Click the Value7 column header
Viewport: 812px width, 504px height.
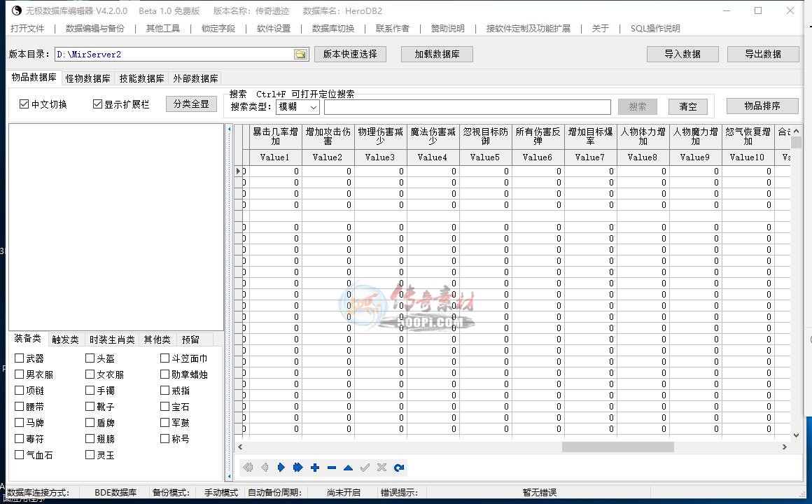click(590, 157)
